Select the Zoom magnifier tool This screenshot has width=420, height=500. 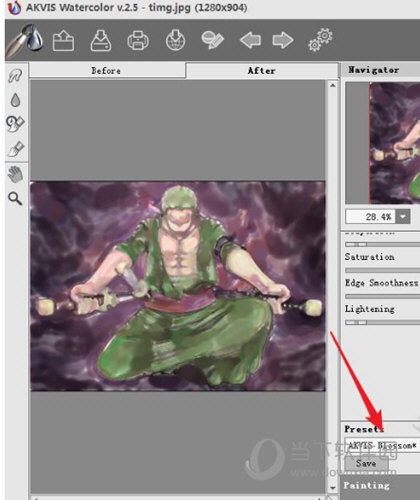pyautogui.click(x=15, y=199)
